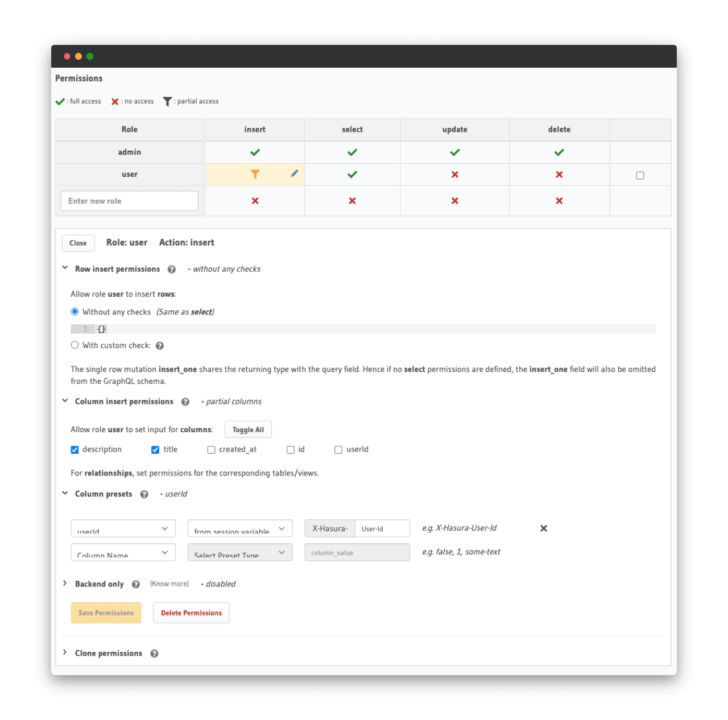Tick the checkbox in the user role row

click(x=640, y=175)
